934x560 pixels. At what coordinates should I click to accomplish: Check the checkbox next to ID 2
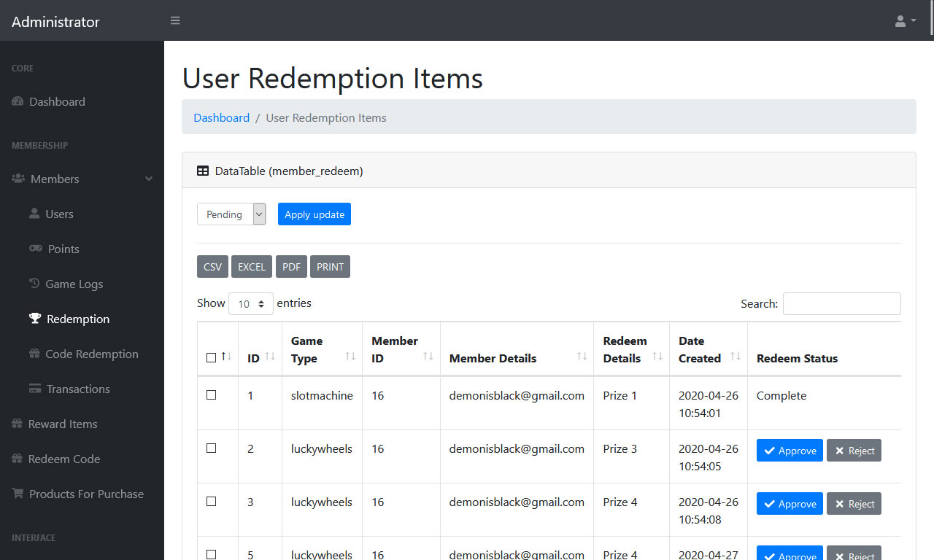click(211, 448)
